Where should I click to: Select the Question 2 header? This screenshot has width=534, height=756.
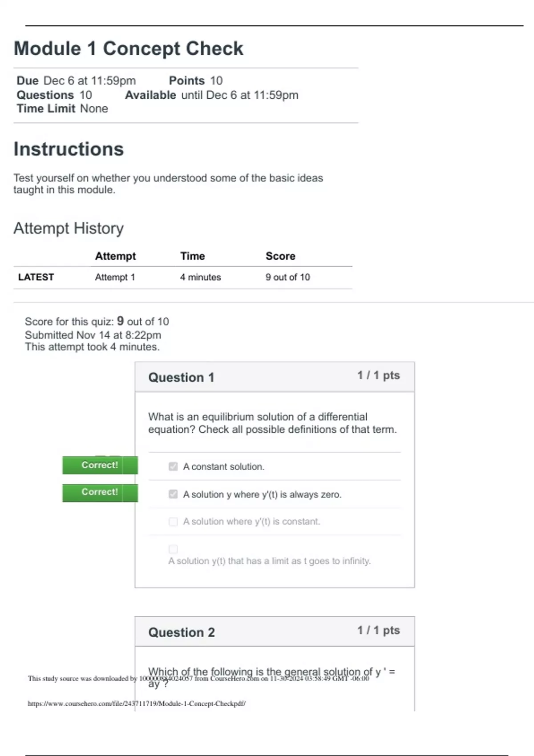coord(182,632)
